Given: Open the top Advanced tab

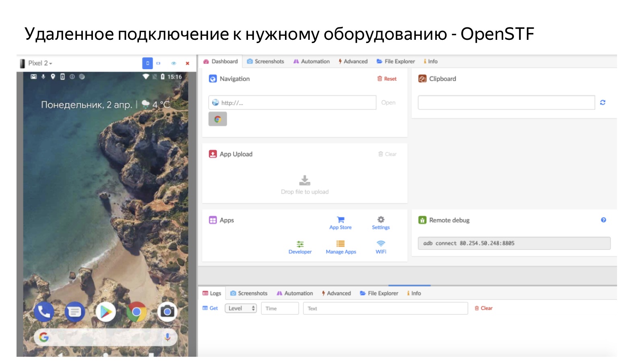Looking at the screenshot, I should pos(353,62).
